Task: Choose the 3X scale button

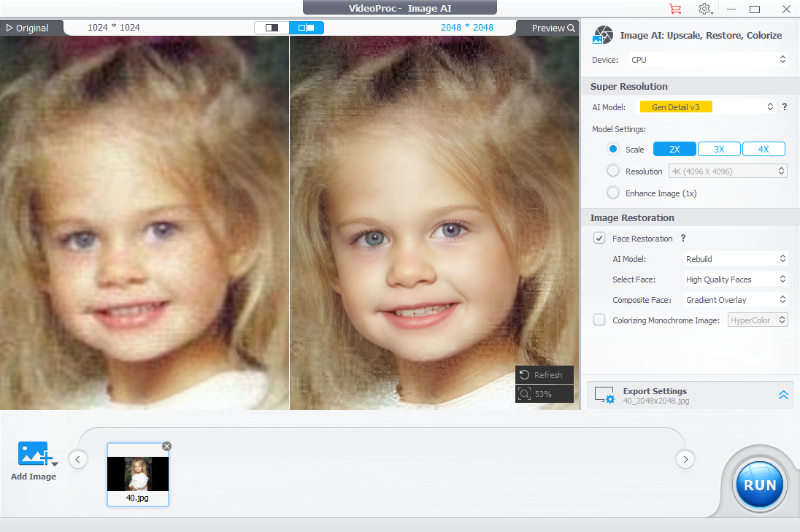Action: [719, 149]
